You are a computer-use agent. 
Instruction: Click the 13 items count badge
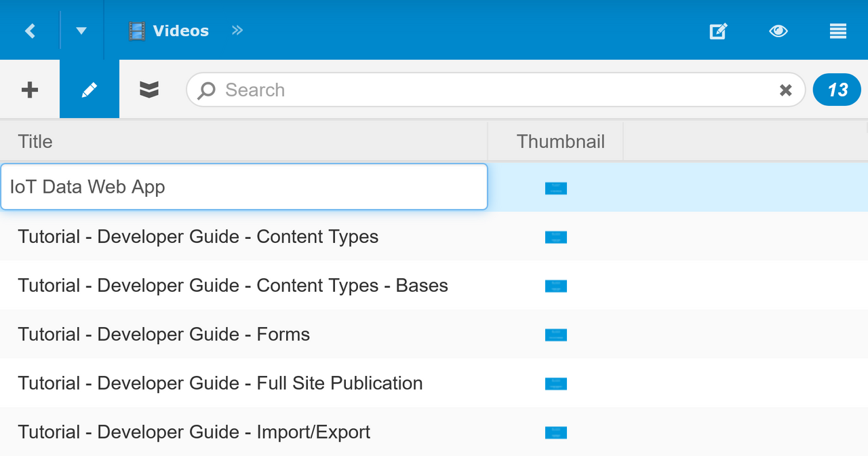837,90
